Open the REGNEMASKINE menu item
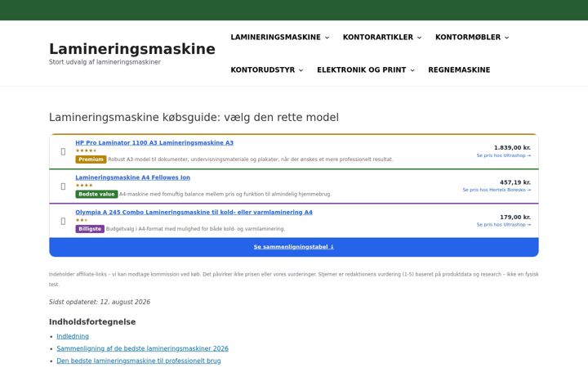 tap(459, 70)
